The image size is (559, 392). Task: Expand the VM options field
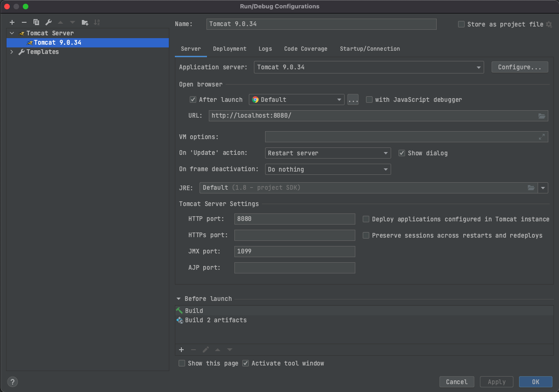point(542,137)
